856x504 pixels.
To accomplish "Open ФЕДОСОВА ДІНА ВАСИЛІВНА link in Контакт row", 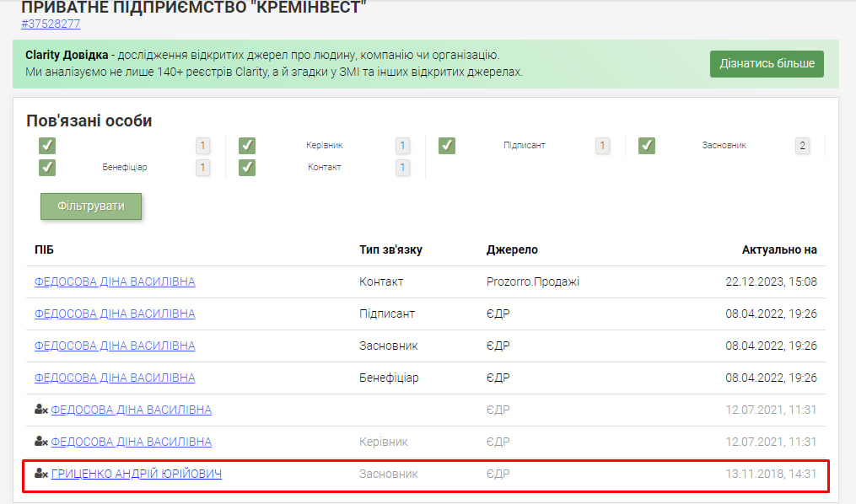I will [x=115, y=281].
